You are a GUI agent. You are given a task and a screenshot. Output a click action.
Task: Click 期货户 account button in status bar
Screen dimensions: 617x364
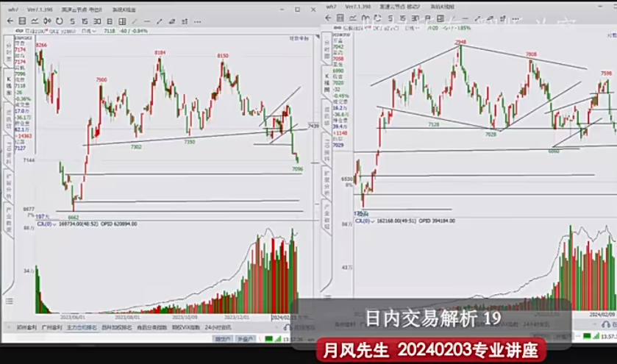[223, 339]
